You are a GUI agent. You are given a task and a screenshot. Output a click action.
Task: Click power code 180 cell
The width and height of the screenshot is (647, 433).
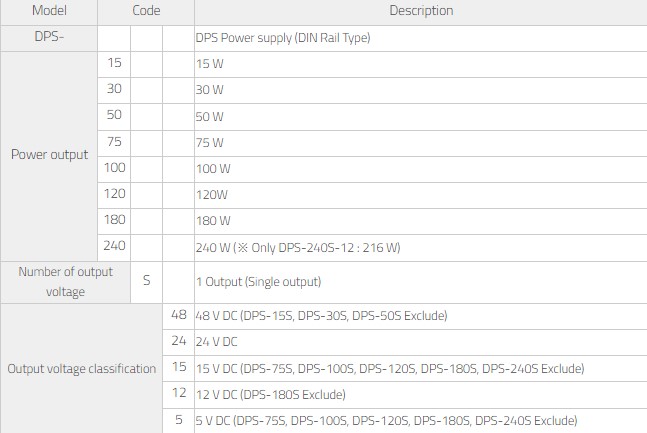click(x=114, y=220)
